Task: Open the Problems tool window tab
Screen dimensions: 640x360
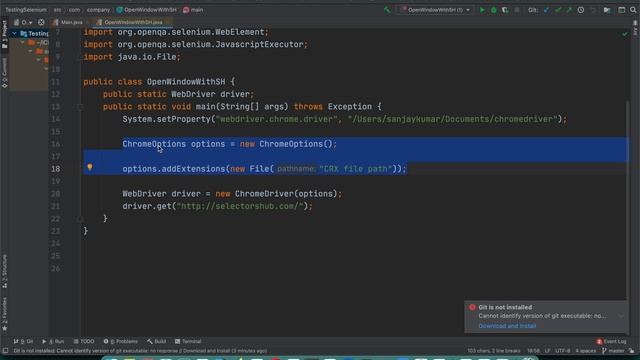Action: click(120, 341)
